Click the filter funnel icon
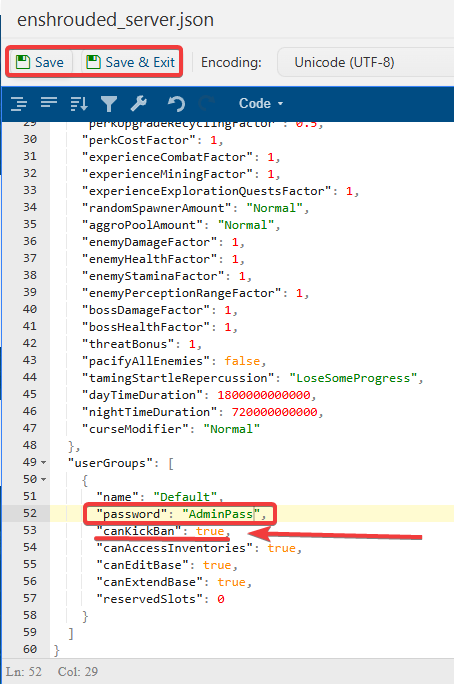454x684 pixels. [x=109, y=103]
